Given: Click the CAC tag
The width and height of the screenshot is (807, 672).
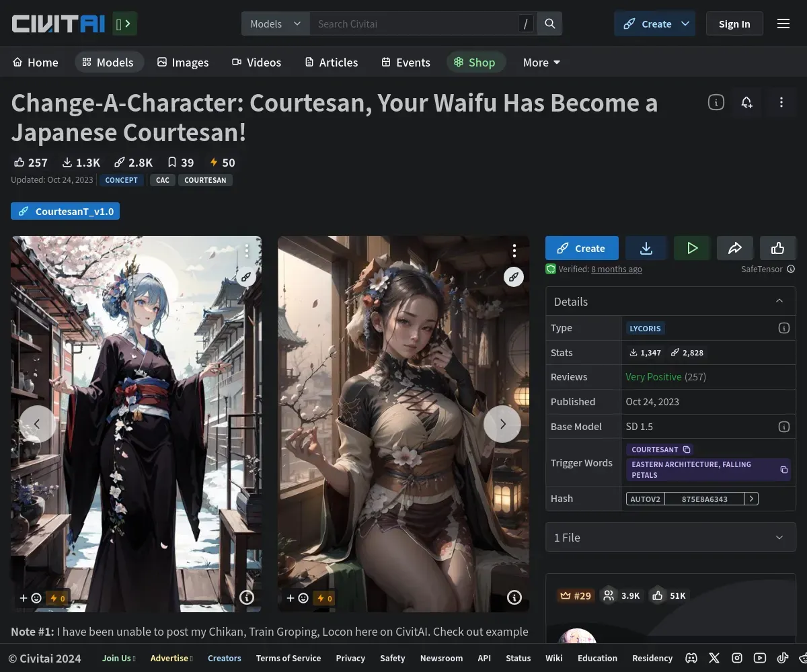Looking at the screenshot, I should 163,180.
